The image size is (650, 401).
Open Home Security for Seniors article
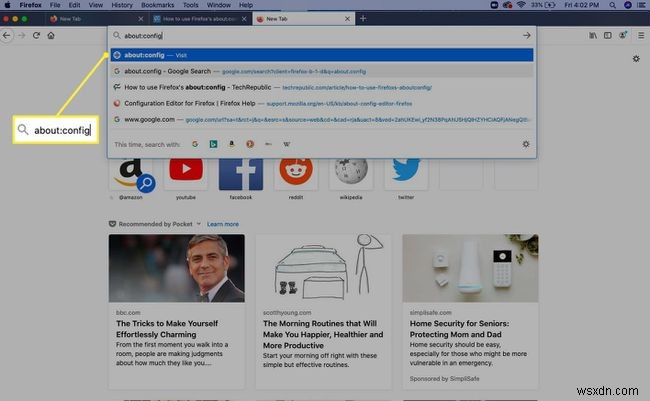pos(459,329)
